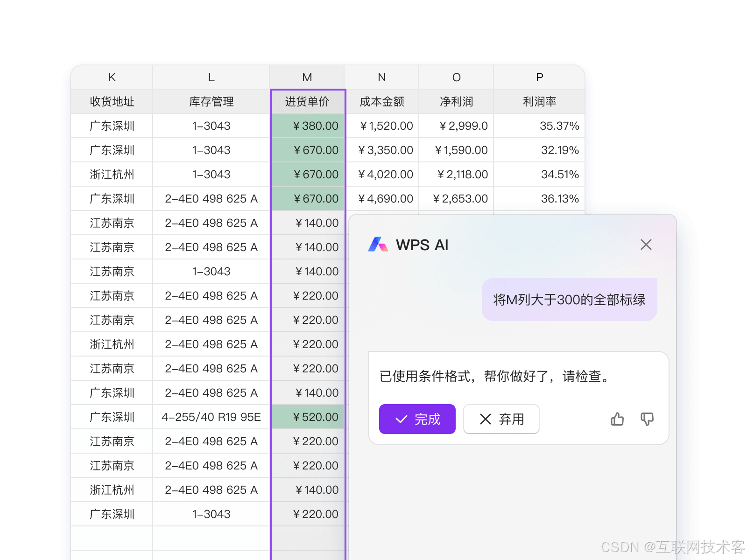This screenshot has width=747, height=560.
Task: Select net profit cell ¥2,653.00
Action: pos(457,199)
